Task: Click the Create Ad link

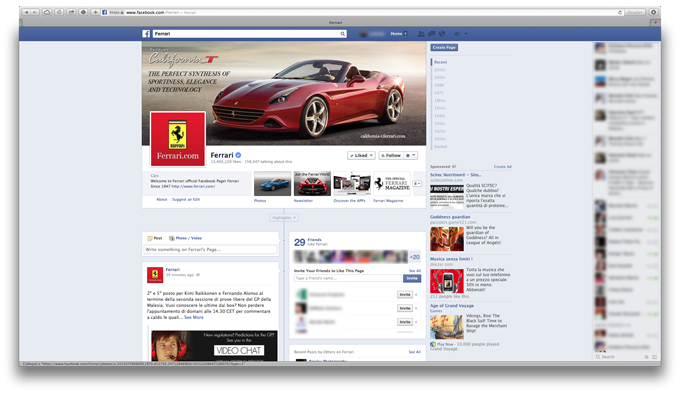Action: point(503,167)
